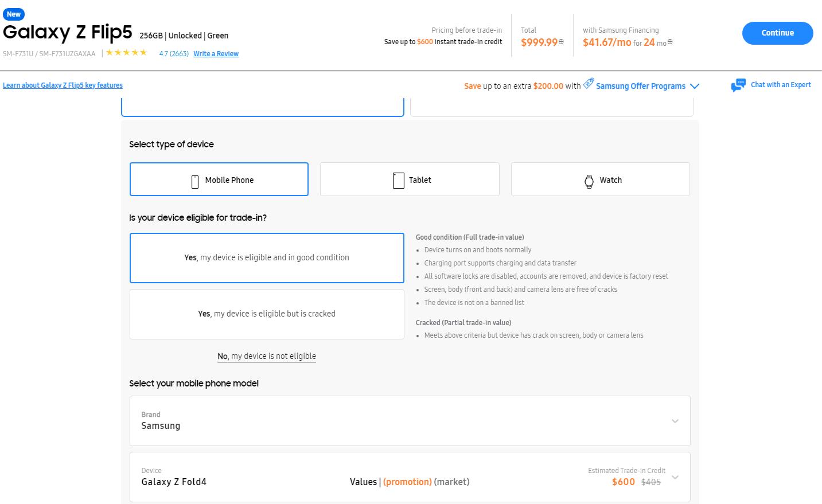Click the five-star rating icons
Screen dimensions: 822x504
127,53
